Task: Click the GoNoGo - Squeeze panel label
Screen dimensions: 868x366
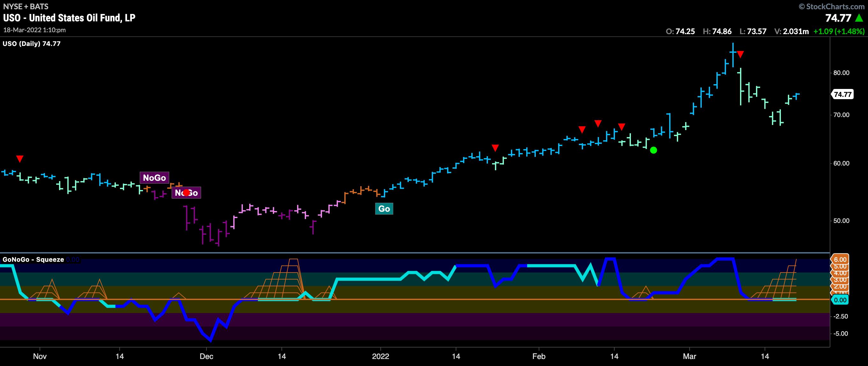Action: coord(33,260)
